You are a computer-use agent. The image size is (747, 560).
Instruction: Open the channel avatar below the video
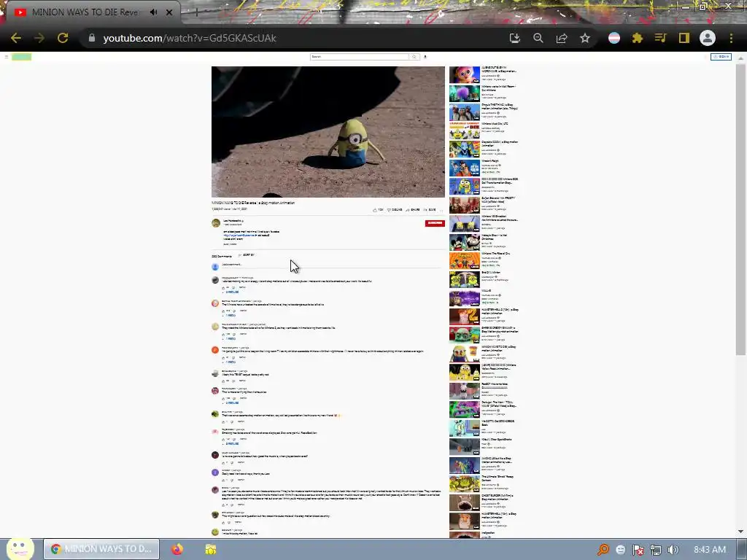point(216,223)
